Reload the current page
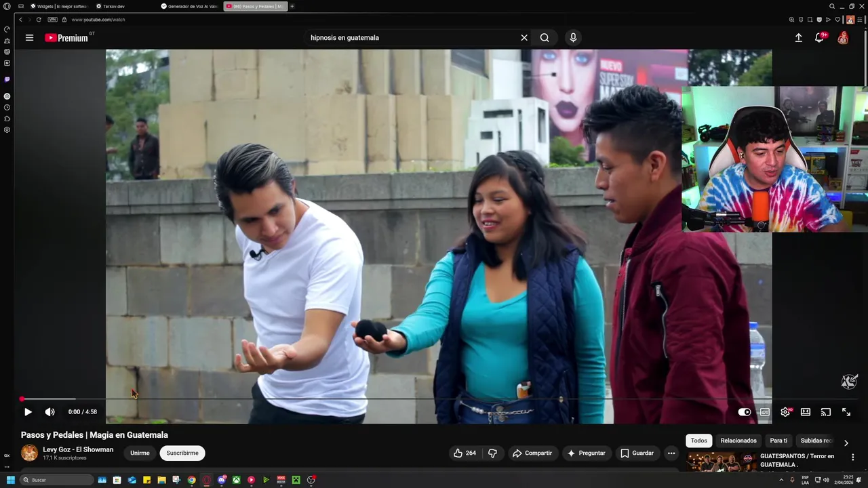The width and height of the screenshot is (868, 488). pyautogui.click(x=39, y=20)
